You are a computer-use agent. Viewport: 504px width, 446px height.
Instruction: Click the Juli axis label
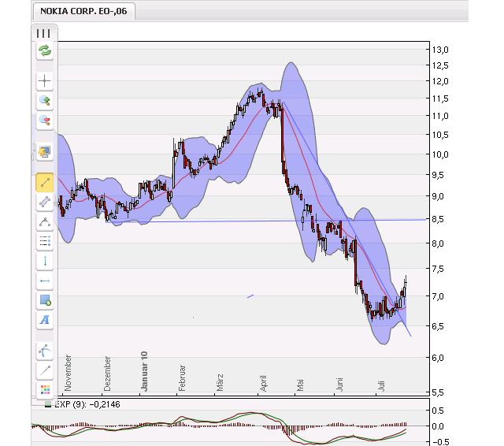pos(381,385)
